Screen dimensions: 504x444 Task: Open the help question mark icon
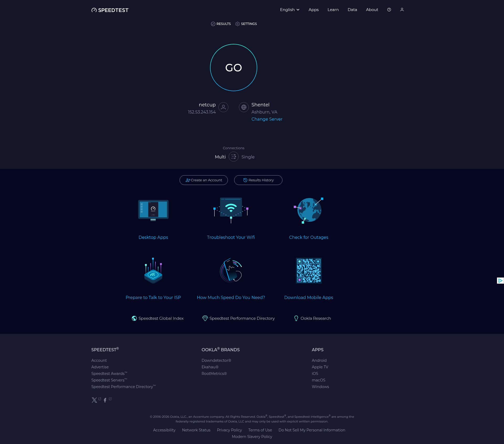pyautogui.click(x=389, y=10)
